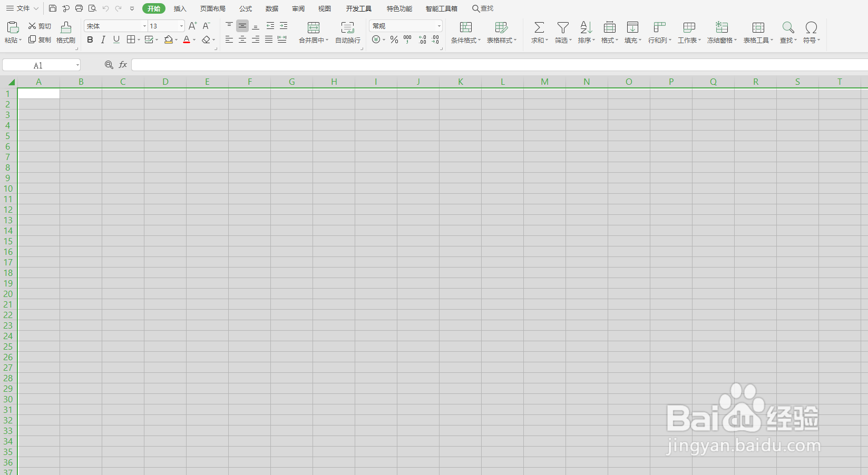Click the bottom align icon
Viewport: 868px width, 475px height.
(x=256, y=26)
